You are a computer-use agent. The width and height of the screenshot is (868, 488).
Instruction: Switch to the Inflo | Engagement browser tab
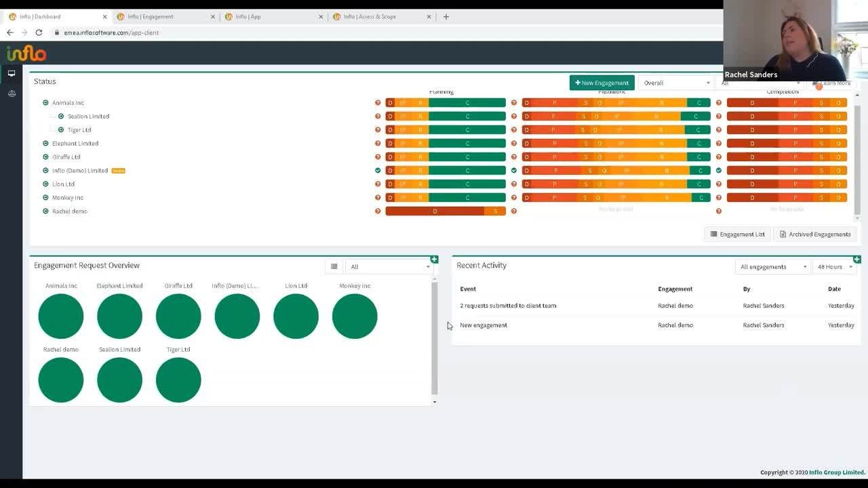click(x=163, y=17)
